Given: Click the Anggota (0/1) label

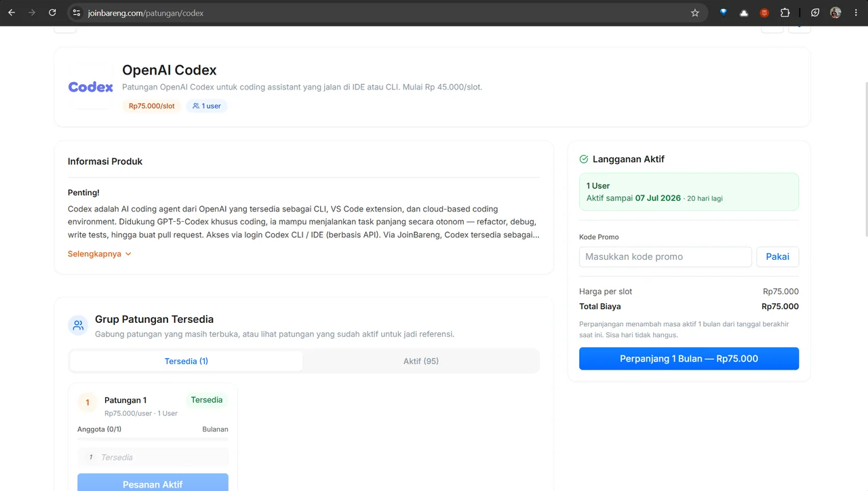Looking at the screenshot, I should click(99, 429).
